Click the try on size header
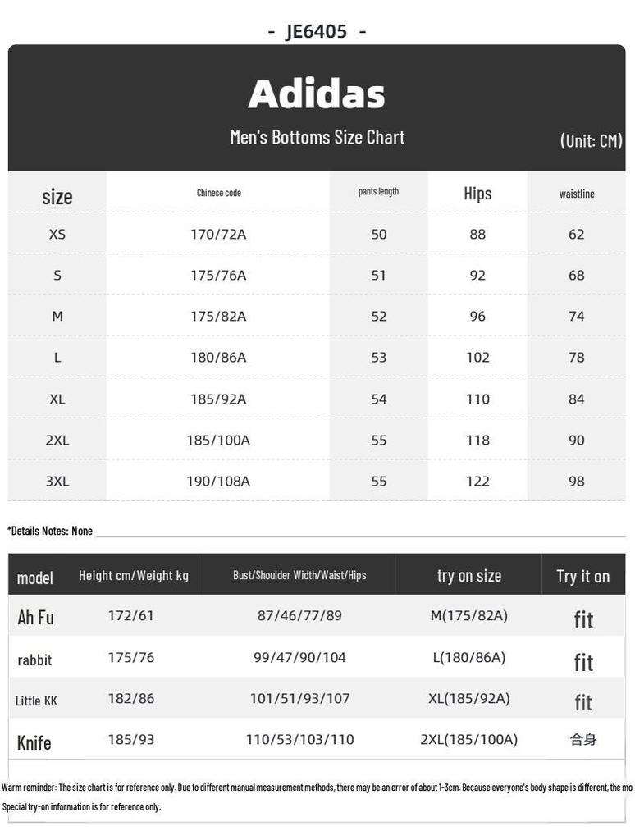This screenshot has width=635, height=840. pyautogui.click(x=469, y=576)
